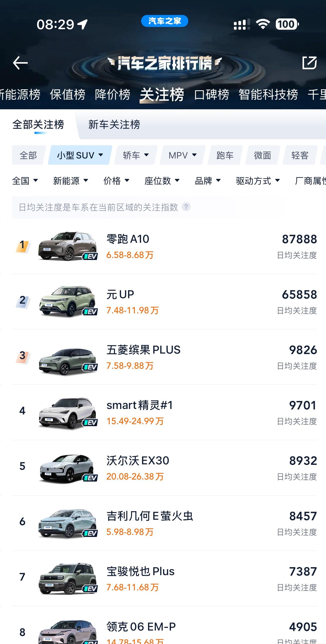Open the 全国 region dropdown
This screenshot has height=644, width=326.
(x=25, y=180)
